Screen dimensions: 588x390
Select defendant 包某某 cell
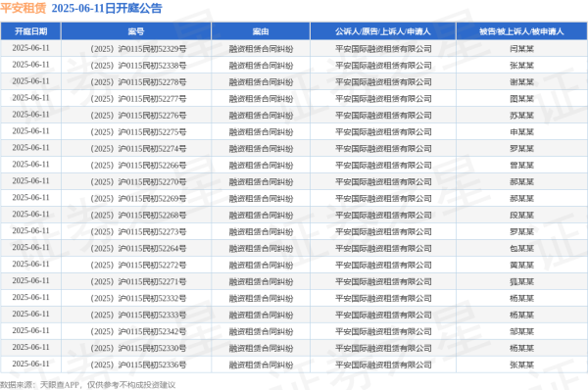click(521, 248)
